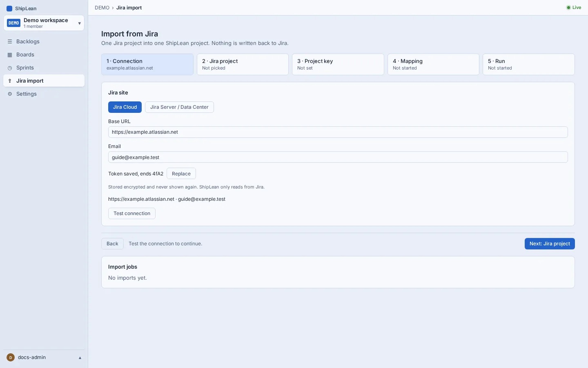Click the Back button

coord(112,244)
